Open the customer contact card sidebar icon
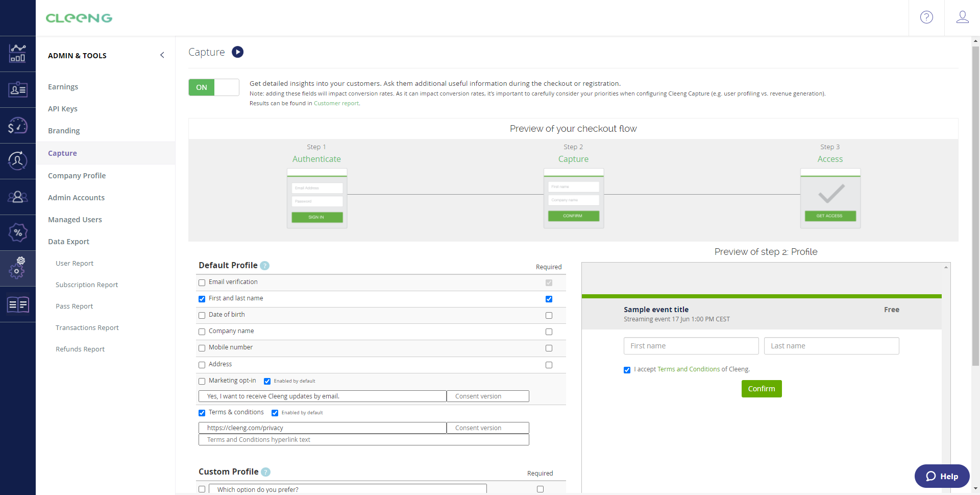 click(18, 89)
